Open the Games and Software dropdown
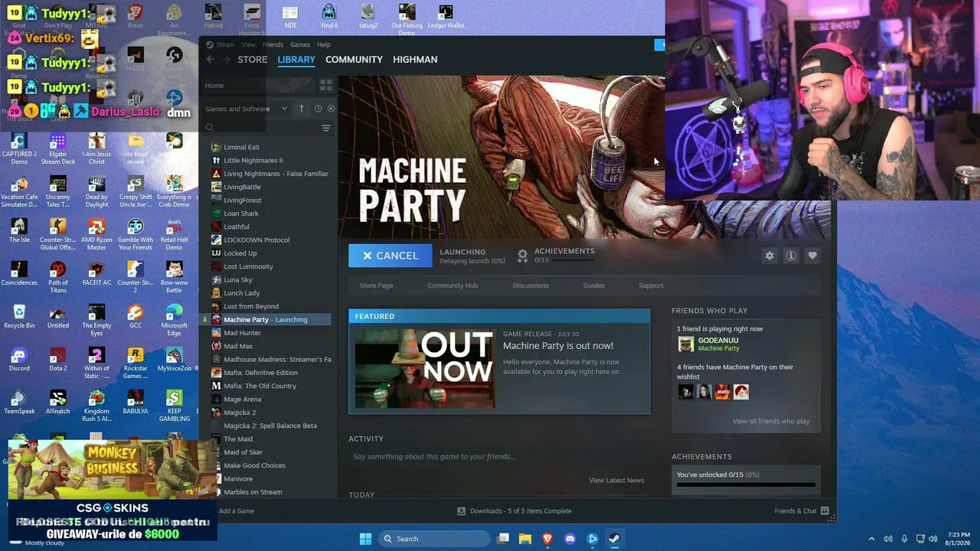The image size is (980, 551). (x=247, y=109)
